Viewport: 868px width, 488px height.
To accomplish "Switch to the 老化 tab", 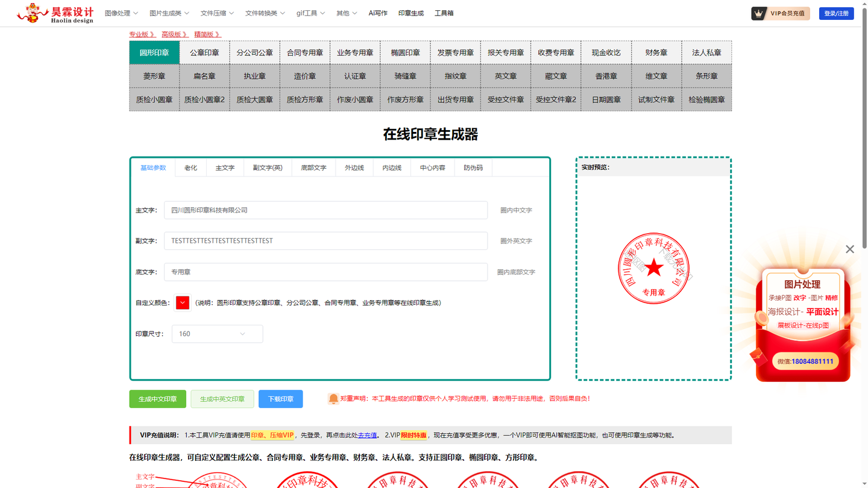I will point(190,167).
